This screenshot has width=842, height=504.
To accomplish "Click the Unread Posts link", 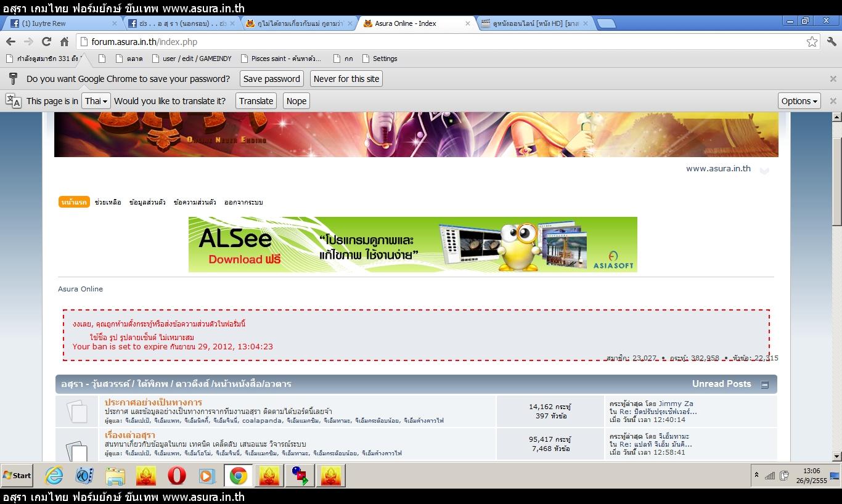I will coord(721,383).
